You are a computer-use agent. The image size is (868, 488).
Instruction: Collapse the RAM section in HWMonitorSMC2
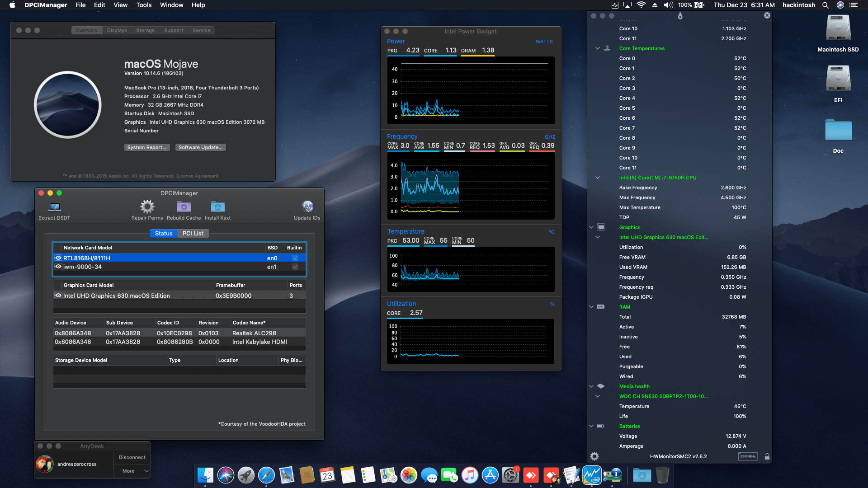591,306
